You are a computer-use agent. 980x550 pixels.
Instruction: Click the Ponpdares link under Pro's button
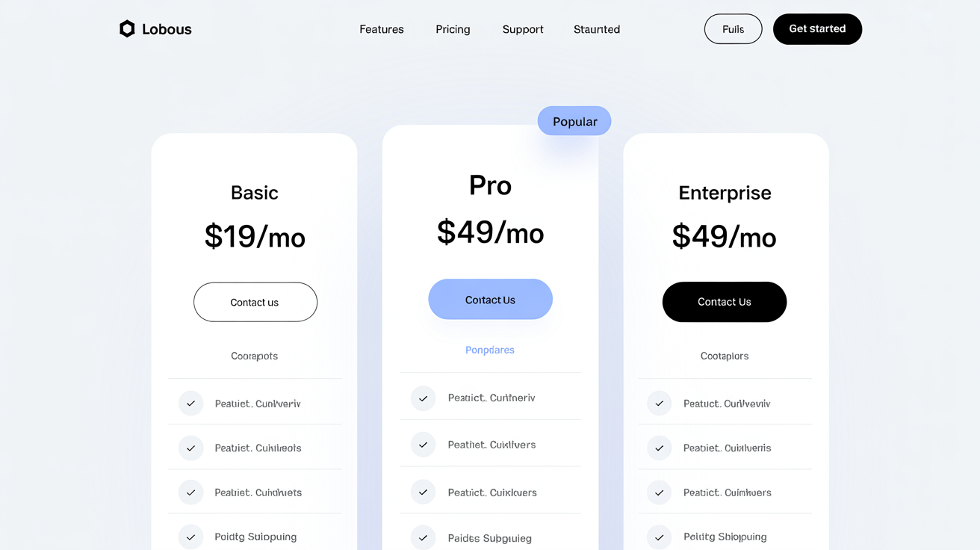(x=490, y=350)
